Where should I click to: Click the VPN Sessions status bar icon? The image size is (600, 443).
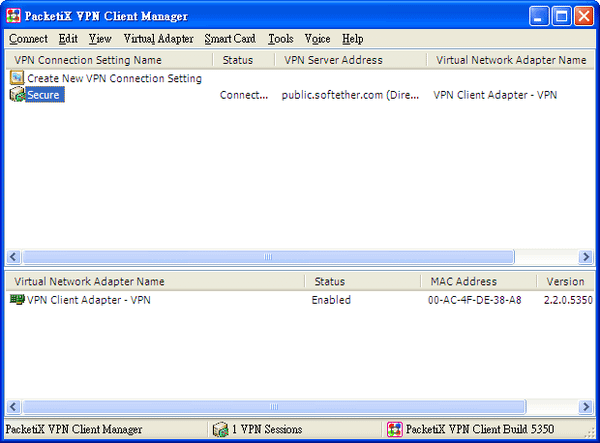220,429
